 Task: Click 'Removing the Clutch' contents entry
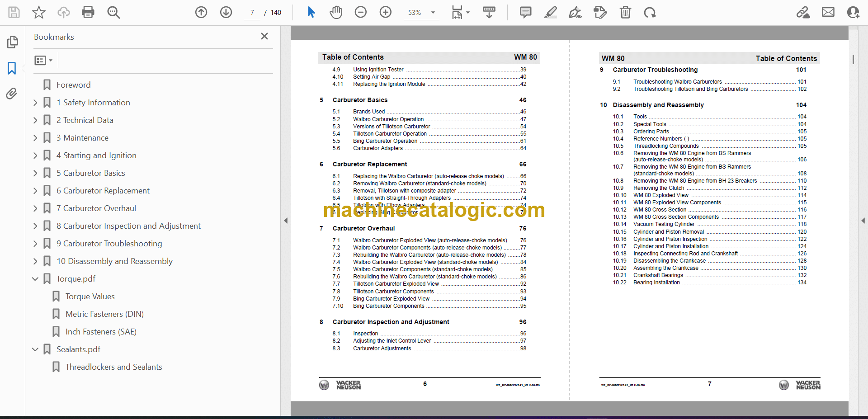[659, 188]
